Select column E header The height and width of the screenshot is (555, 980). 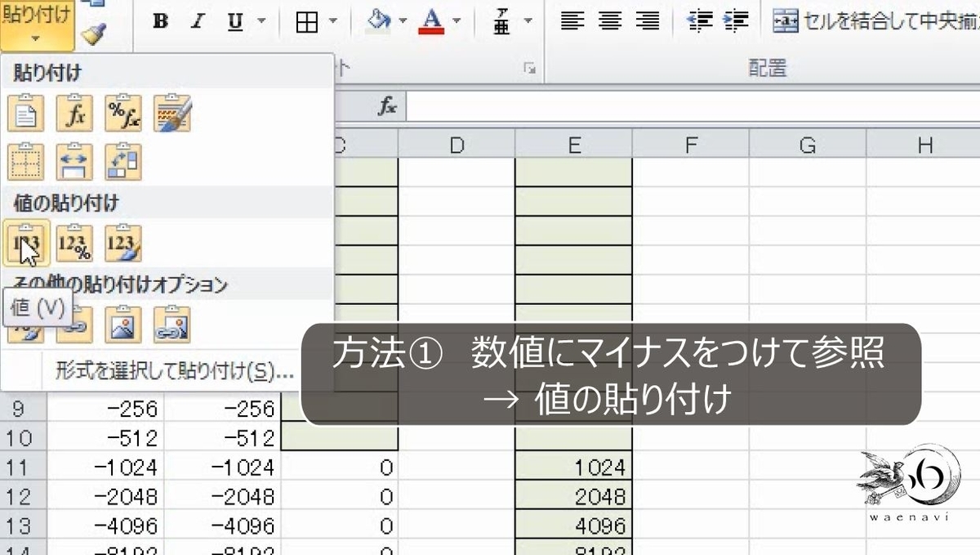point(574,145)
